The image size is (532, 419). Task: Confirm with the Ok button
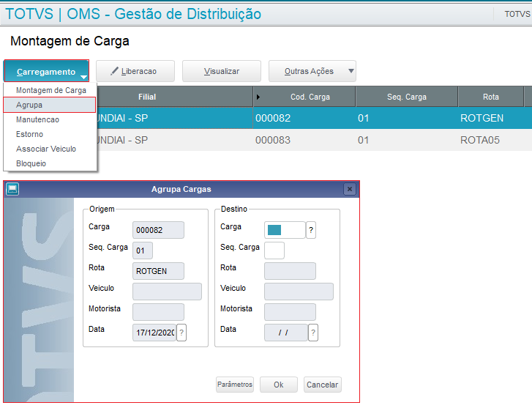(x=279, y=385)
